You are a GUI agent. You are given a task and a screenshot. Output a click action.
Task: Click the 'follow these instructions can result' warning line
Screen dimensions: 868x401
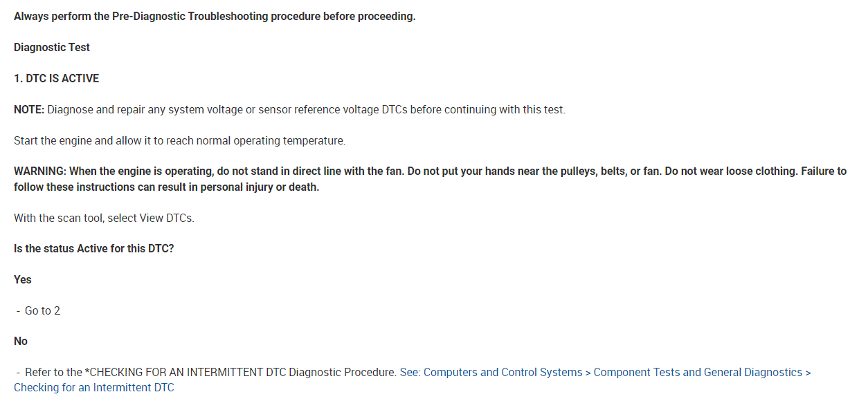click(x=166, y=187)
